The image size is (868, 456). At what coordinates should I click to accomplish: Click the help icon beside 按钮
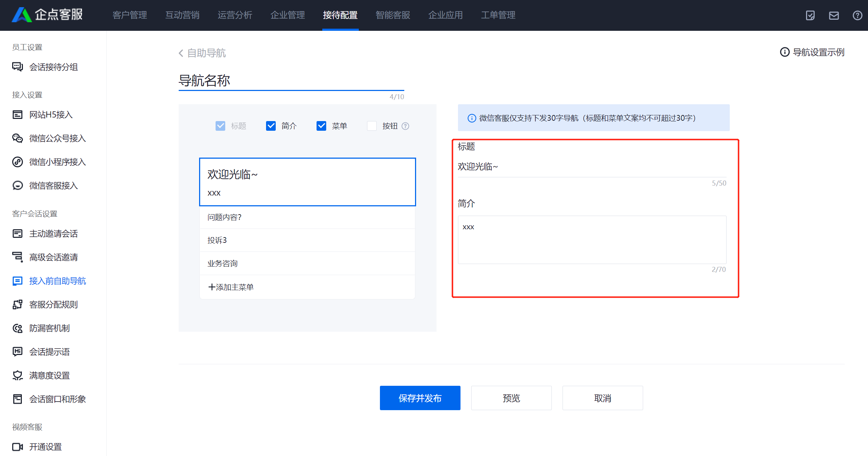(x=405, y=126)
